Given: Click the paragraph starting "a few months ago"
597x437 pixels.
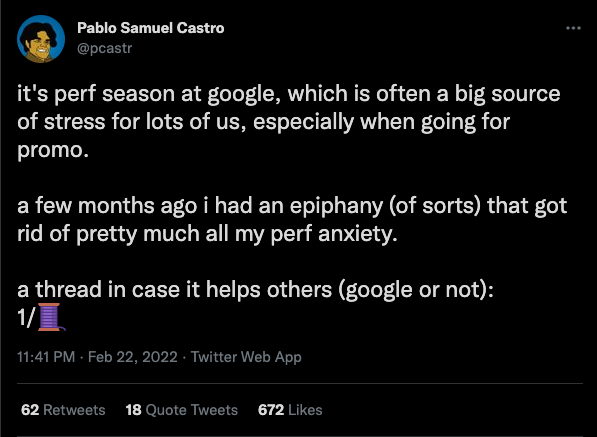Looking at the screenshot, I should coord(292,219).
